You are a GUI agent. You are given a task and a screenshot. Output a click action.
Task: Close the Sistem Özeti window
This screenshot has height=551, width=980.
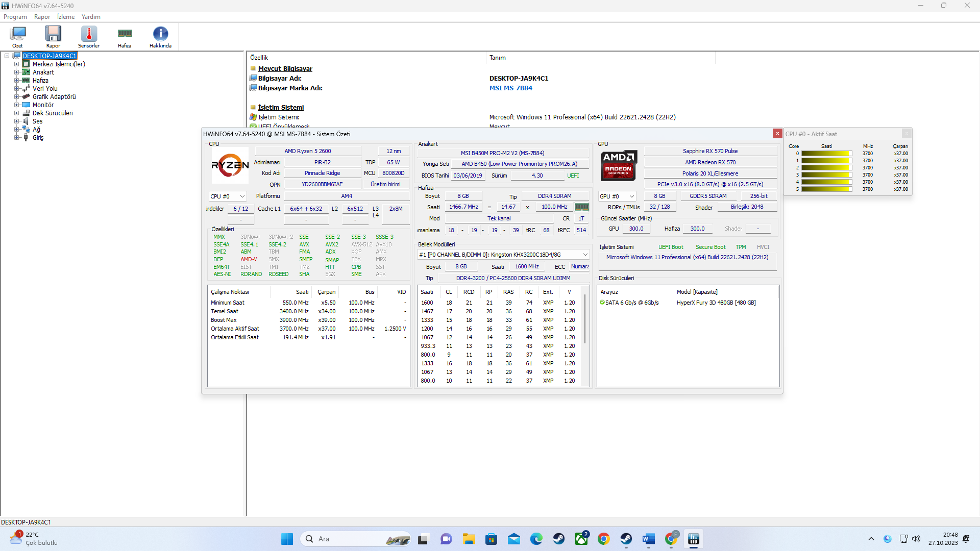click(777, 134)
